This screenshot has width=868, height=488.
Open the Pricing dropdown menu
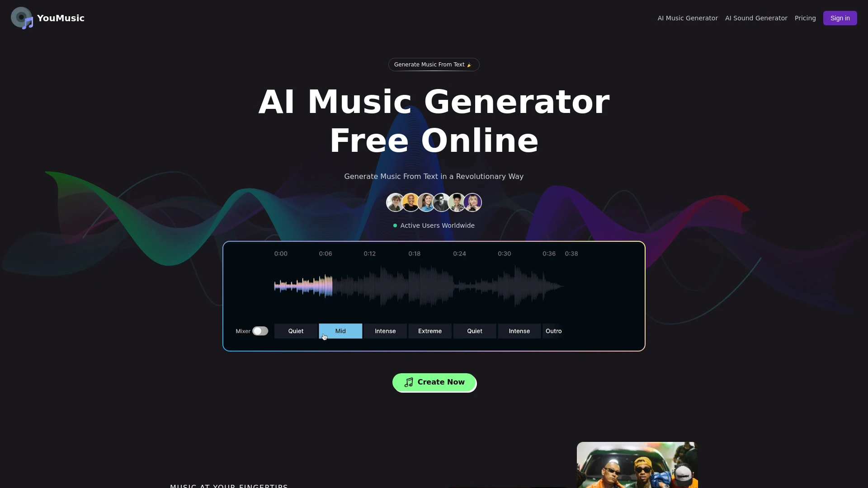coord(805,18)
